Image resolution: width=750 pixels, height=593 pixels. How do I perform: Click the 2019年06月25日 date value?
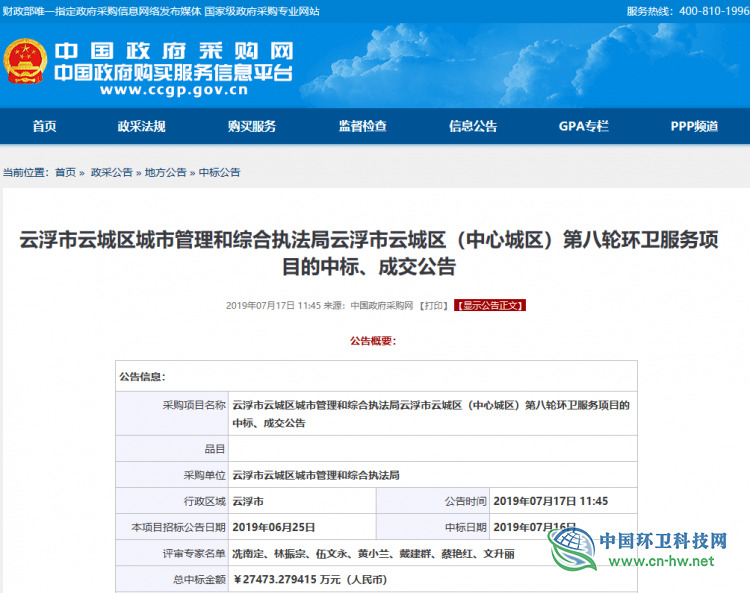[x=274, y=527]
